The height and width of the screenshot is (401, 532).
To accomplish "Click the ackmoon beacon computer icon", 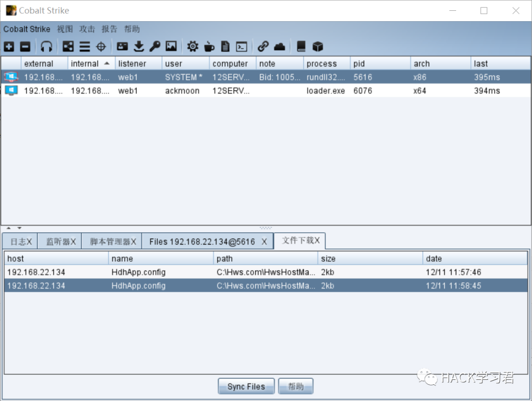I will [11, 91].
